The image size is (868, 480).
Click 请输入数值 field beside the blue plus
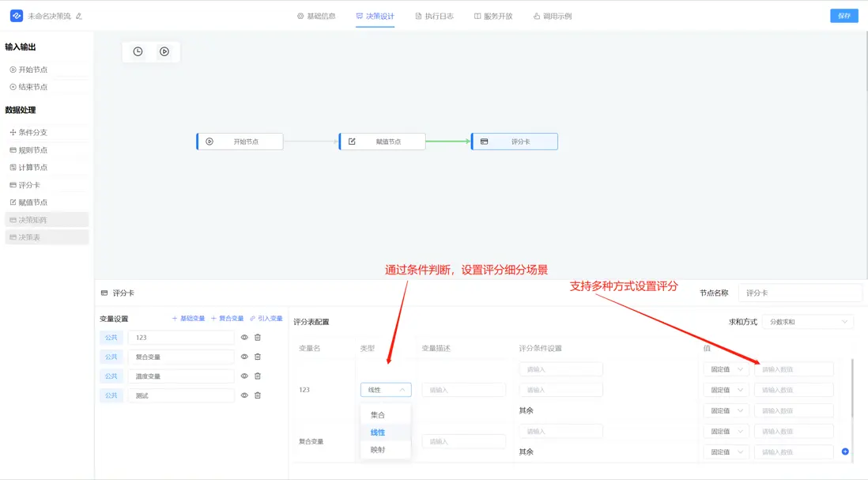pos(794,452)
